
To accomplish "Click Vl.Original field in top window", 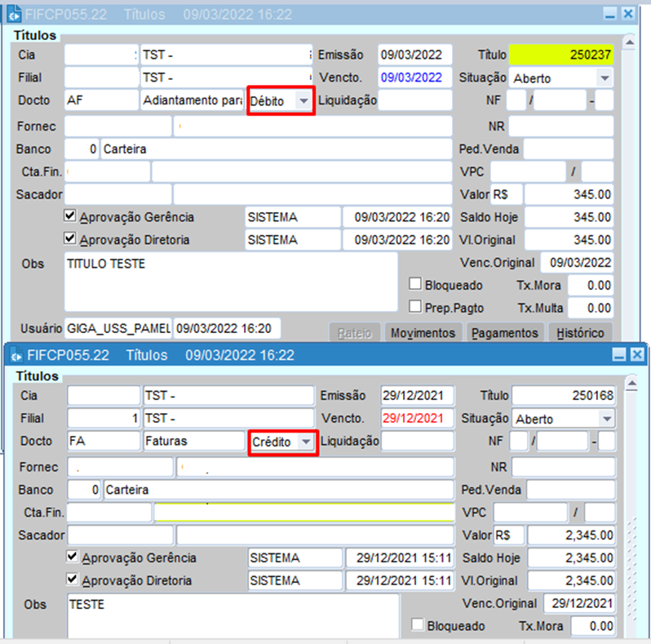I will coord(569,240).
